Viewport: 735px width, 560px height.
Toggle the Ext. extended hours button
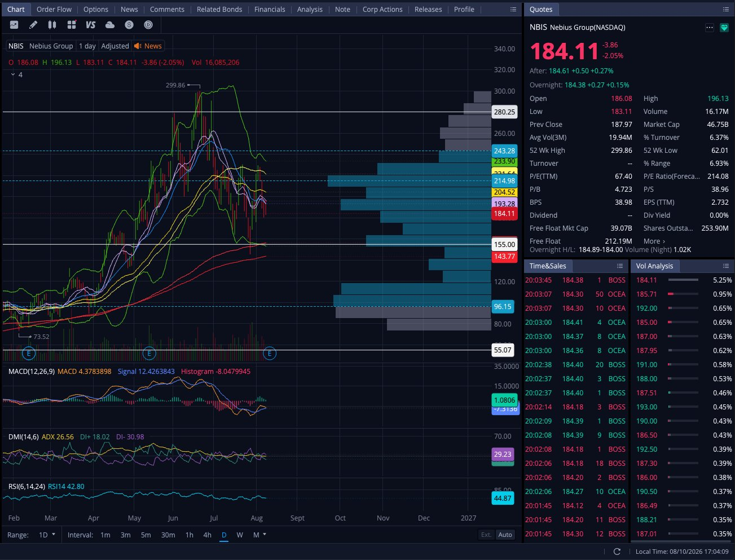486,535
